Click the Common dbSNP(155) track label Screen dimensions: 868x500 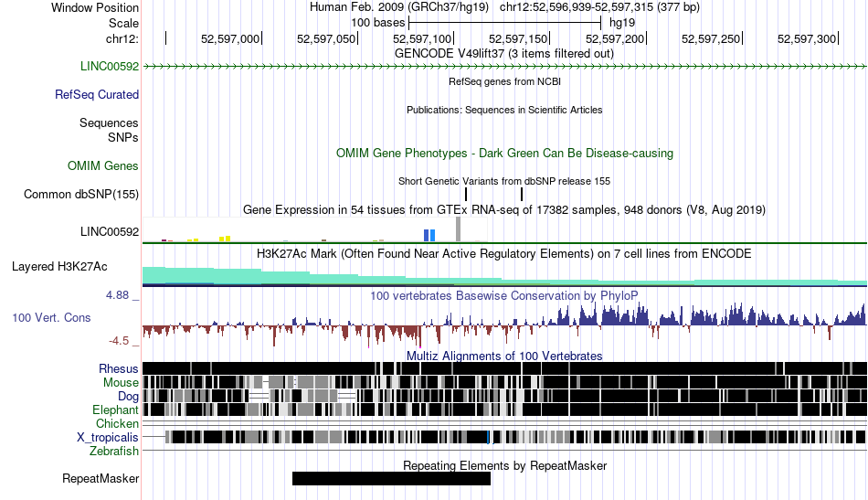click(x=81, y=195)
